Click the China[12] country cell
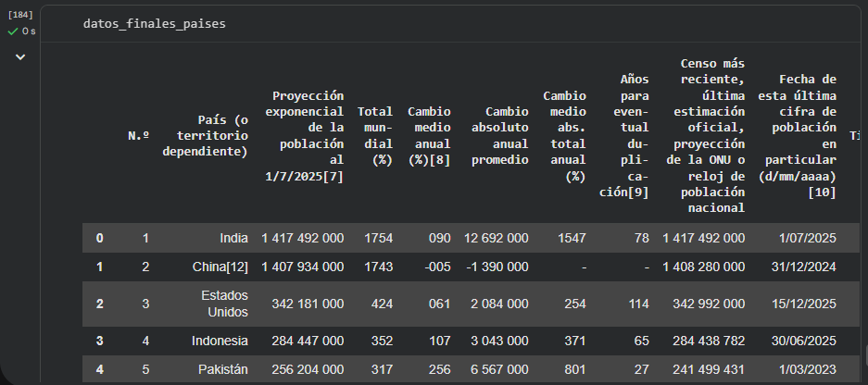 (221, 267)
